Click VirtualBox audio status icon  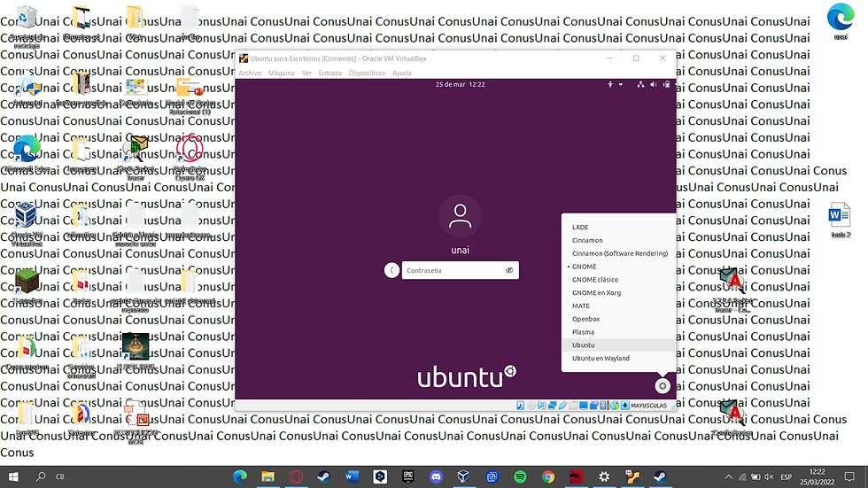[541, 406]
